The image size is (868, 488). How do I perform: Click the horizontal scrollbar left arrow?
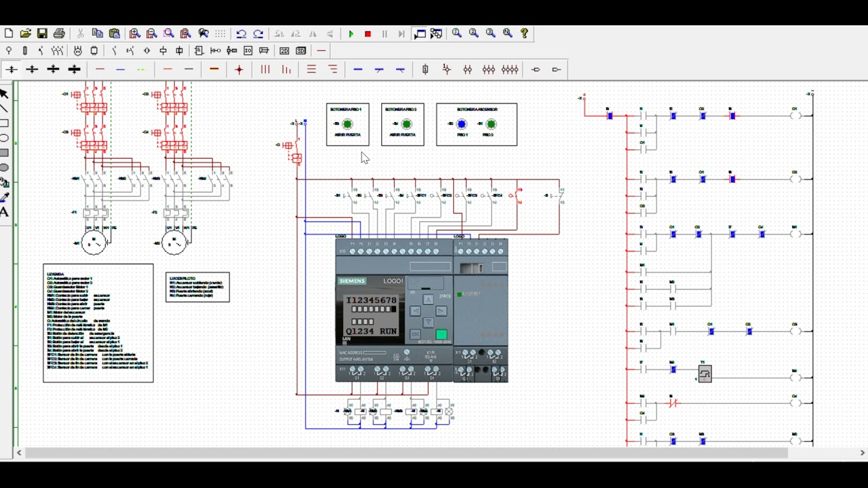(x=19, y=453)
